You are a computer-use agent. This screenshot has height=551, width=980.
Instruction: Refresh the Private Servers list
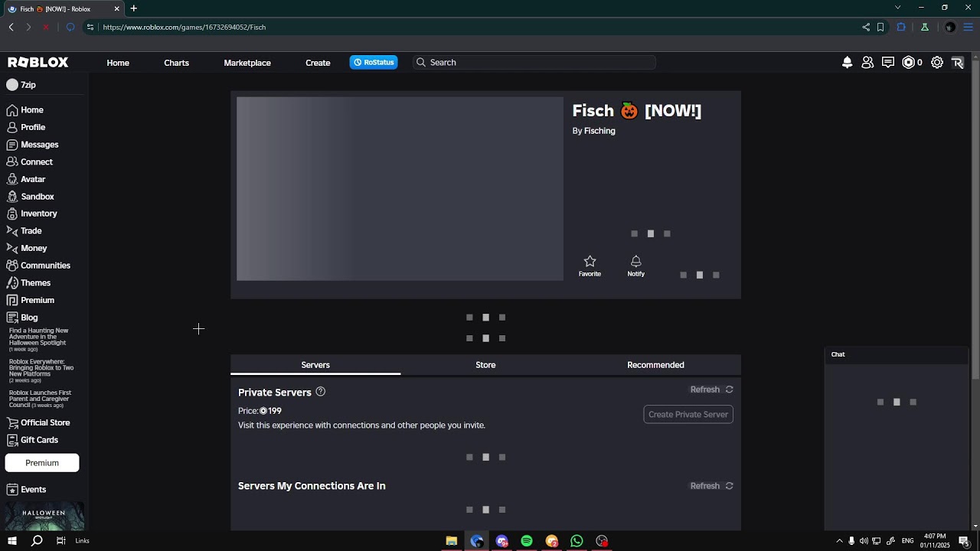712,390
